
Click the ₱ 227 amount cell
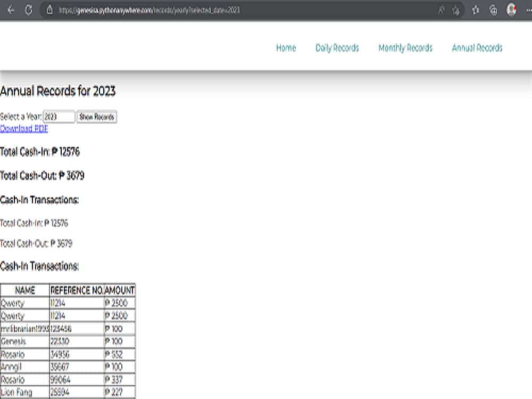(119, 393)
